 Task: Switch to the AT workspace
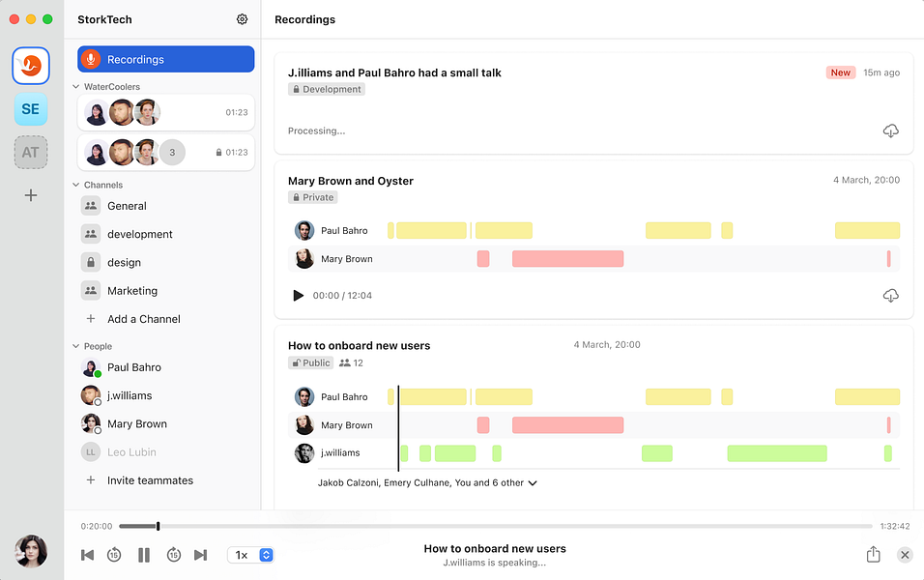coord(31,153)
